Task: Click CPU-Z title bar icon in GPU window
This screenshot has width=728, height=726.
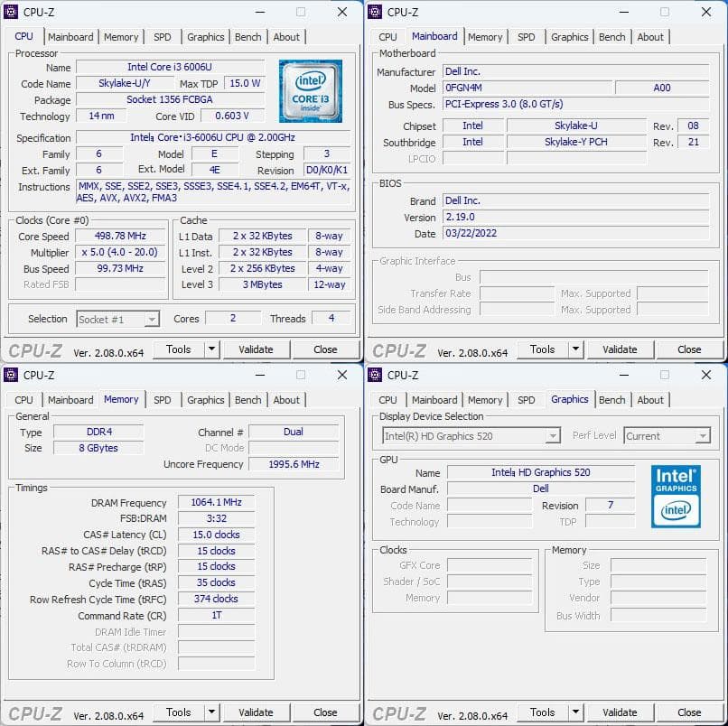Action: pyautogui.click(x=376, y=375)
